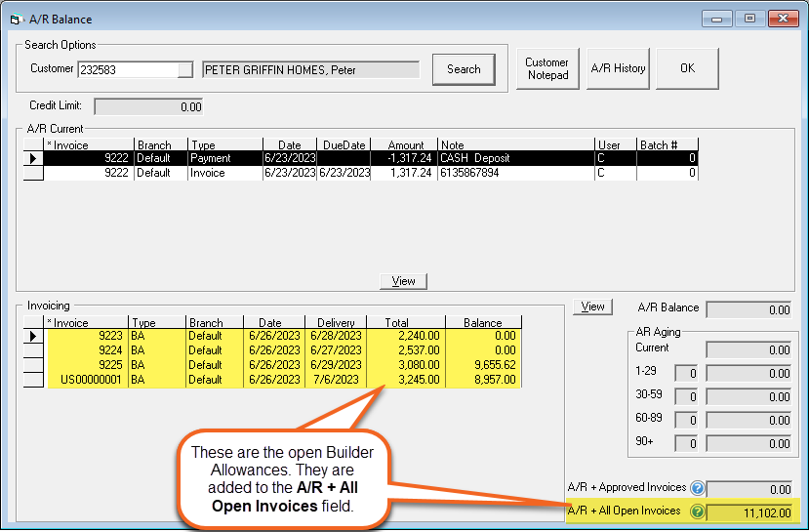Select the CASH Deposit note cell
This screenshot has height=532, width=809.
tap(516, 158)
